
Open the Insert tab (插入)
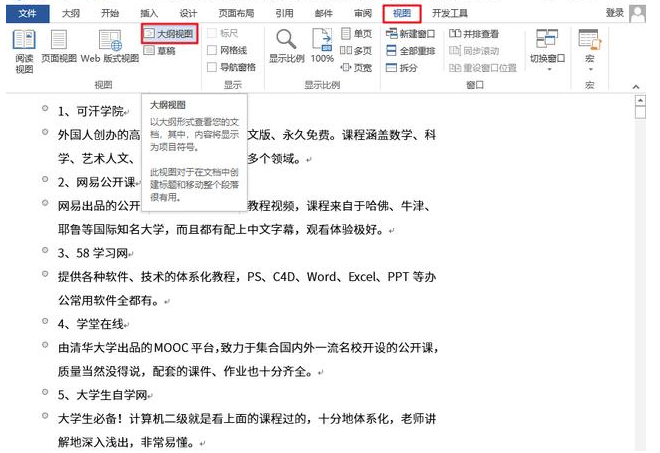click(149, 13)
